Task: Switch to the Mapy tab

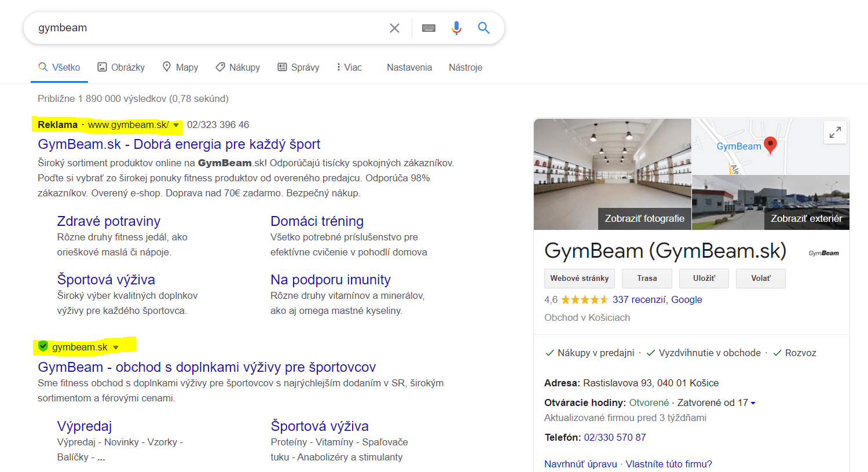Action: (x=180, y=67)
